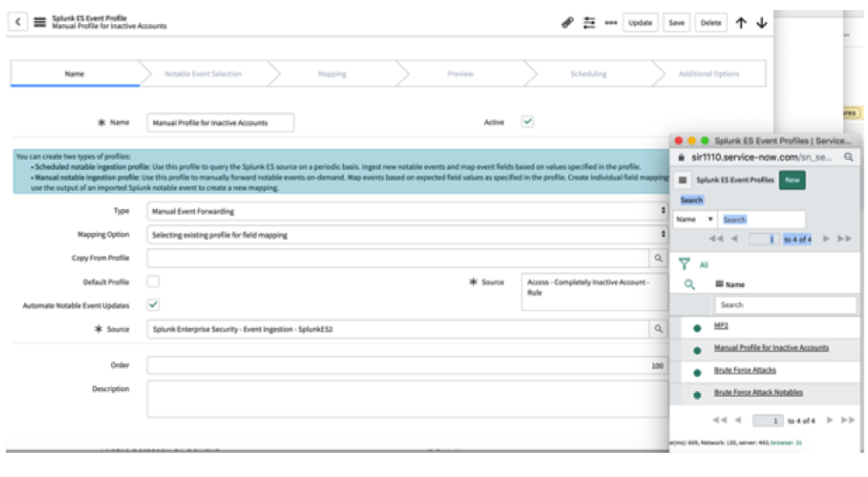868x477 pixels.
Task: Click the All filter breadcrumb in popup
Action: (704, 265)
